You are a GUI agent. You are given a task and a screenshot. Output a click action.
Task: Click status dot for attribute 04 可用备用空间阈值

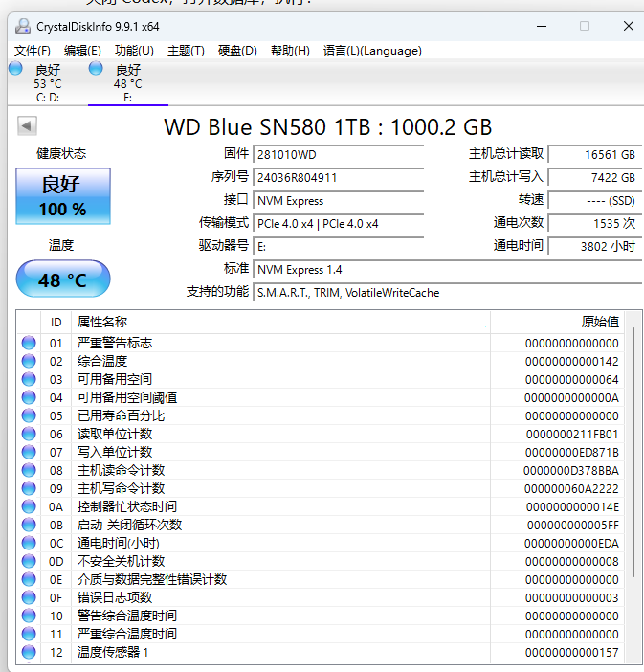29,397
